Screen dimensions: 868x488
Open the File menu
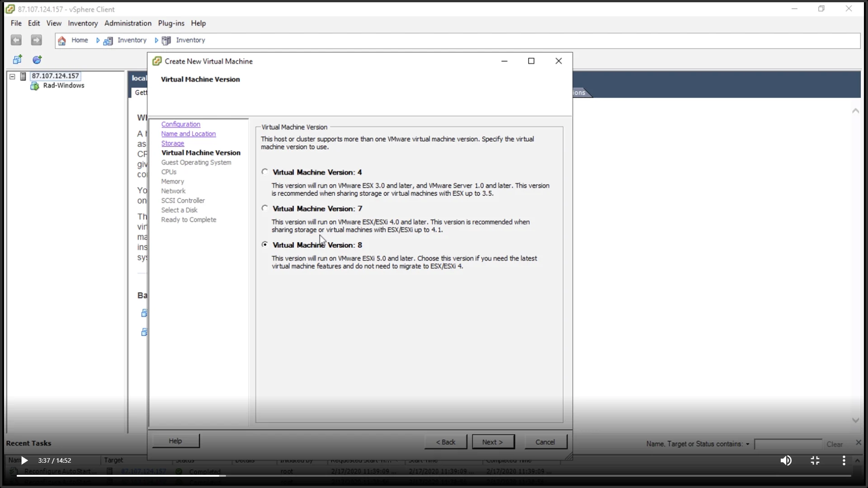pyautogui.click(x=16, y=23)
